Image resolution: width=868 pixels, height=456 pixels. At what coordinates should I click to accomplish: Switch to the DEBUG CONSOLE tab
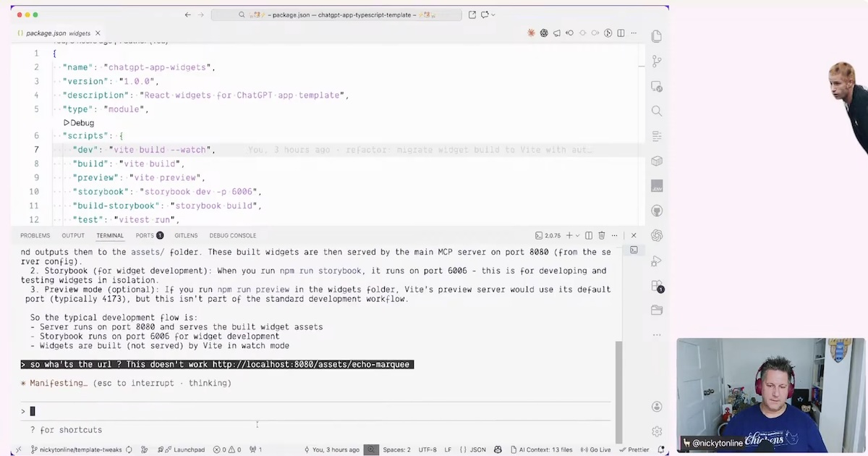click(x=233, y=235)
